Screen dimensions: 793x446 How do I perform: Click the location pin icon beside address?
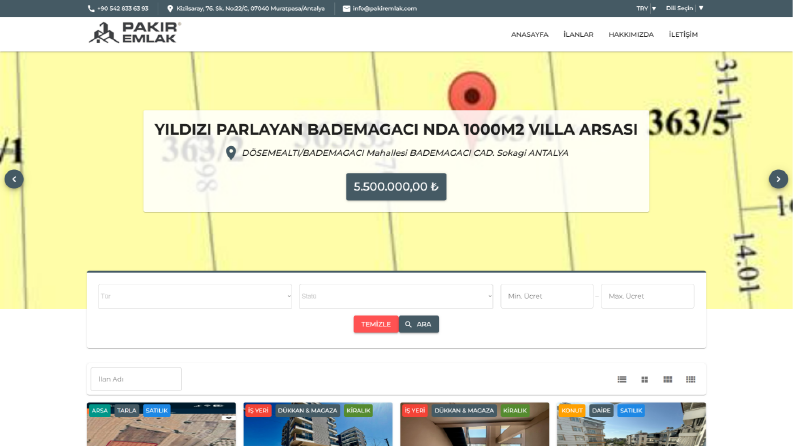[x=170, y=9]
